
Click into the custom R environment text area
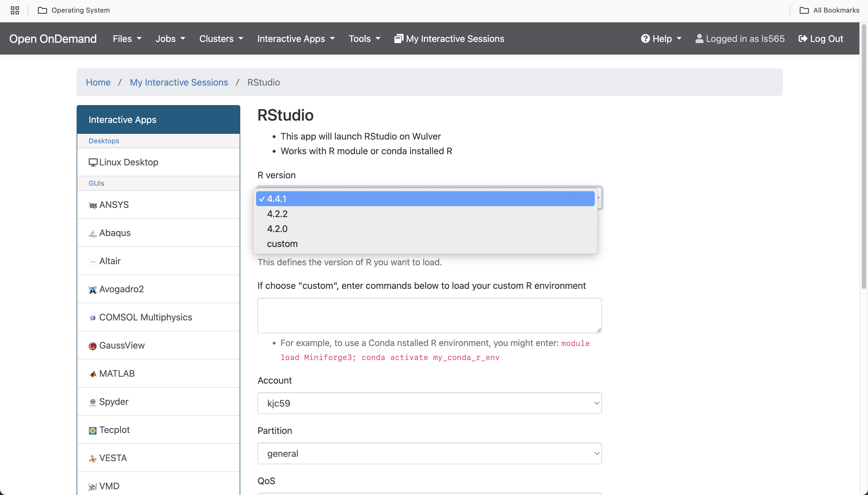pyautogui.click(x=430, y=316)
